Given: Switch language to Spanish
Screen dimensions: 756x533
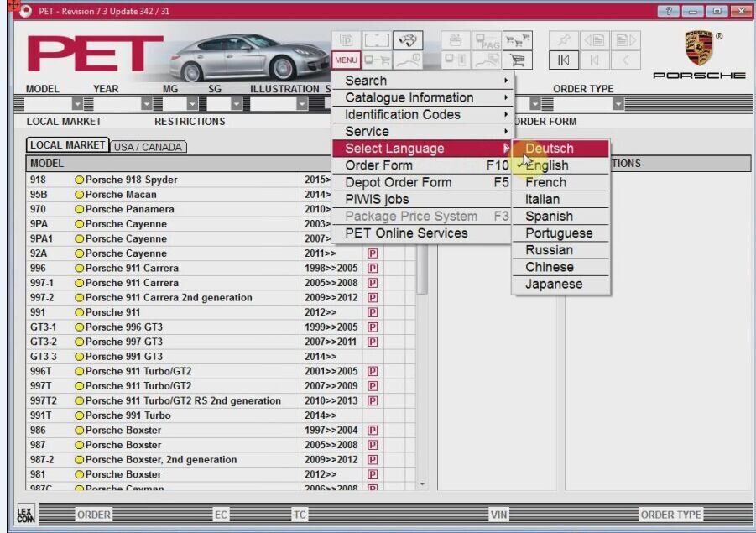Looking at the screenshot, I should click(560, 216).
